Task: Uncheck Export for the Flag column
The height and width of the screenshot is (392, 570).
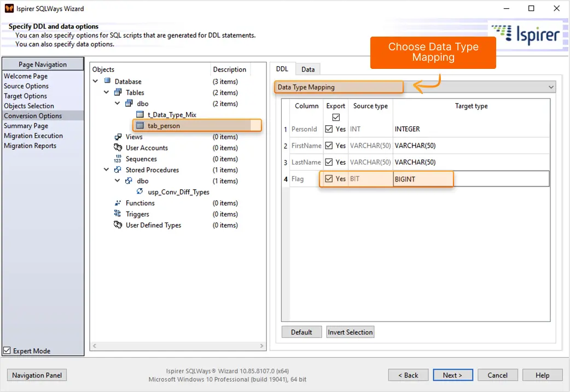Action: (329, 178)
